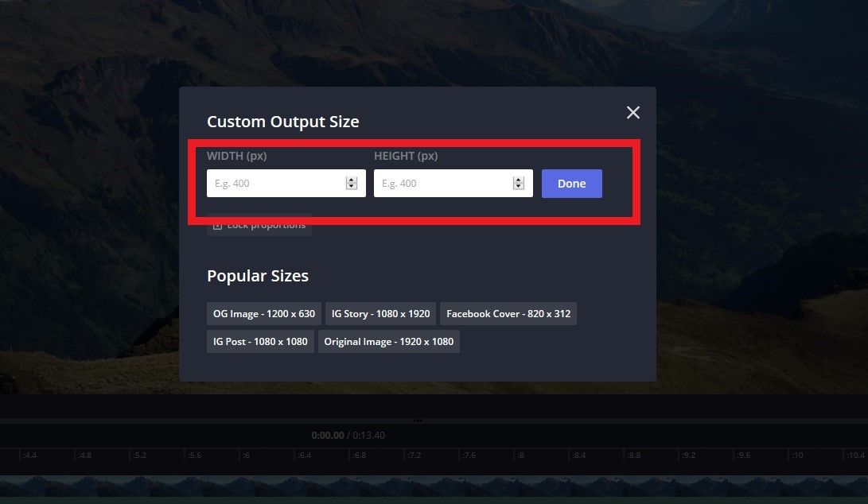
Task: Select the video clip thumbnail strip
Action: [434, 486]
